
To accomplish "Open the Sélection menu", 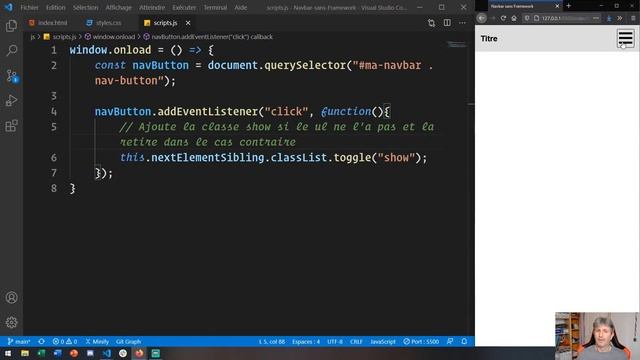I will coord(85,7).
